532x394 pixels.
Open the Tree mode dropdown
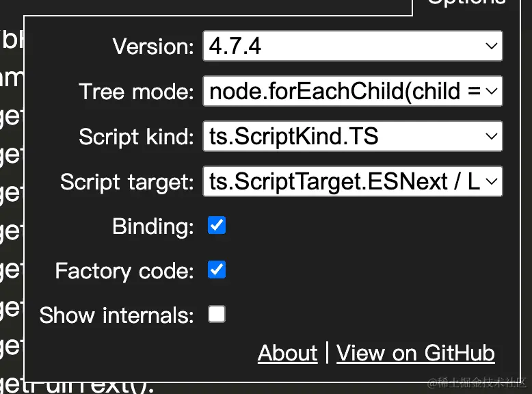(x=353, y=91)
